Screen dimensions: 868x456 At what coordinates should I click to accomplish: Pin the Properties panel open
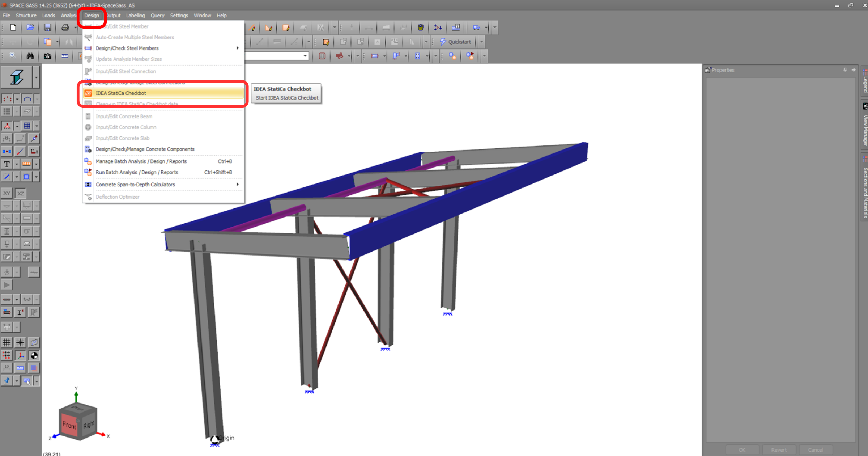[845, 70]
